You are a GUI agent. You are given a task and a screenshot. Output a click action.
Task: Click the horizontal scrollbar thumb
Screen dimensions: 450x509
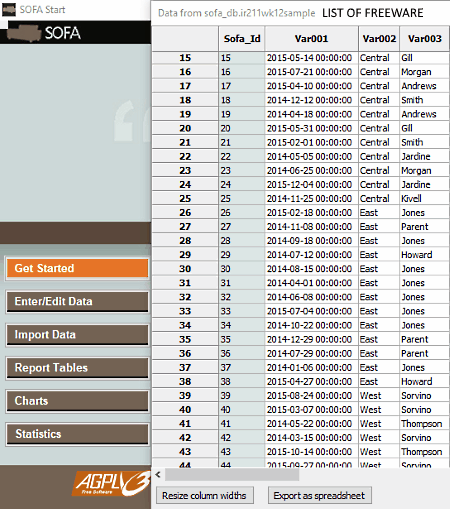click(232, 475)
